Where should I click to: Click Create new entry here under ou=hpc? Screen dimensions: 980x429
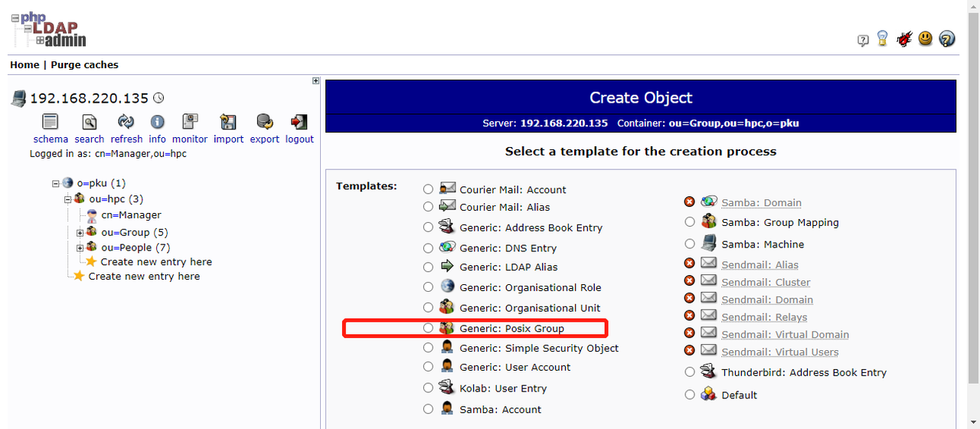coord(156,261)
